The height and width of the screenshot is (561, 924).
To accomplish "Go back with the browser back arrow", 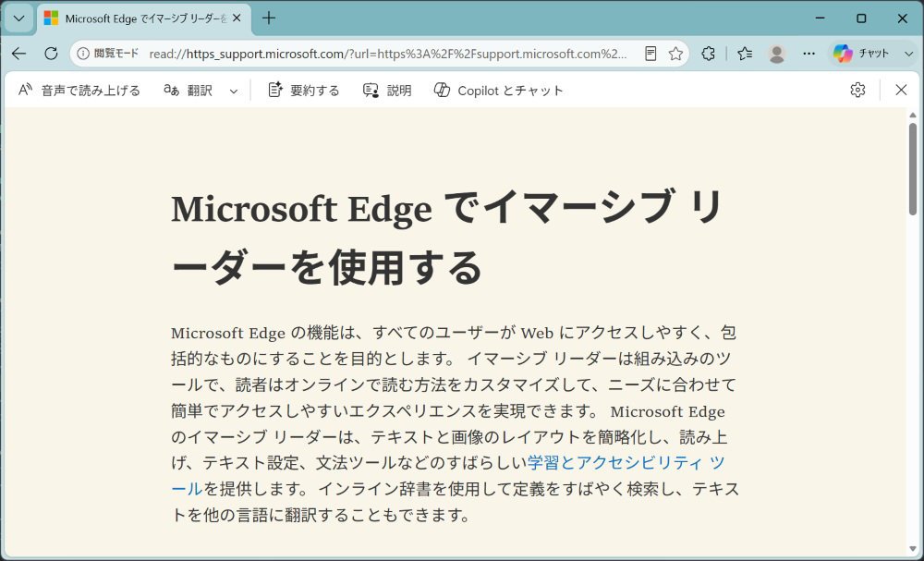I will point(18,54).
